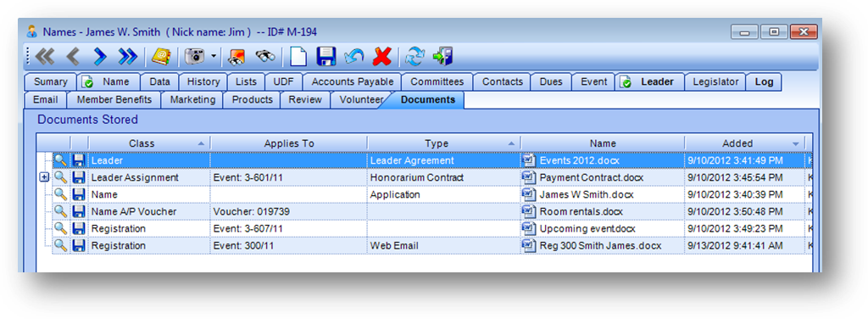This screenshot has height=319, width=868.
Task: Open the Member Benefits tab
Action: click(114, 100)
